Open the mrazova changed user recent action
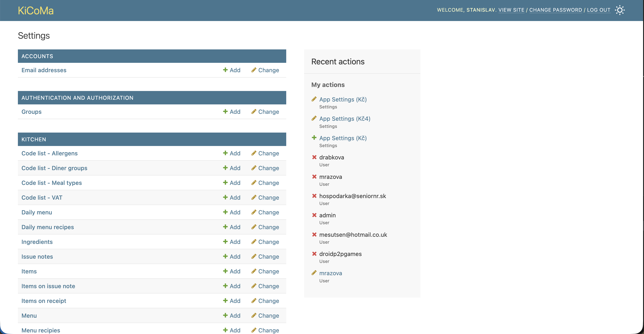This screenshot has height=334, width=644. [330, 273]
